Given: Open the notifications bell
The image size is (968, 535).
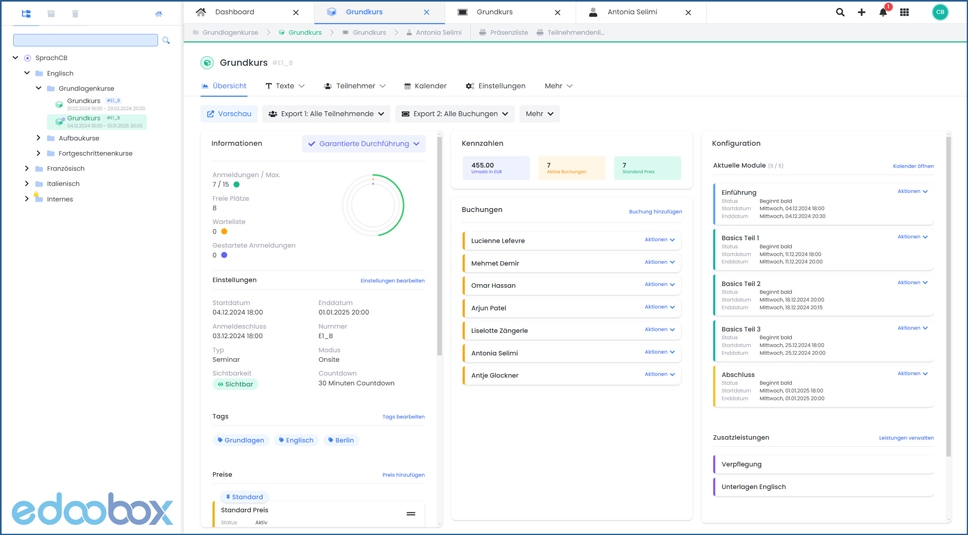Looking at the screenshot, I should (x=883, y=12).
